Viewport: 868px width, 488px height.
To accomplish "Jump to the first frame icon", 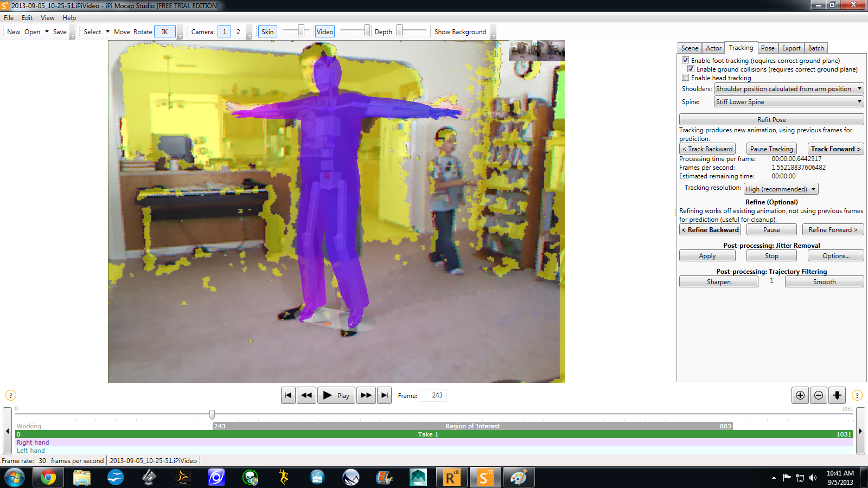I will (288, 395).
